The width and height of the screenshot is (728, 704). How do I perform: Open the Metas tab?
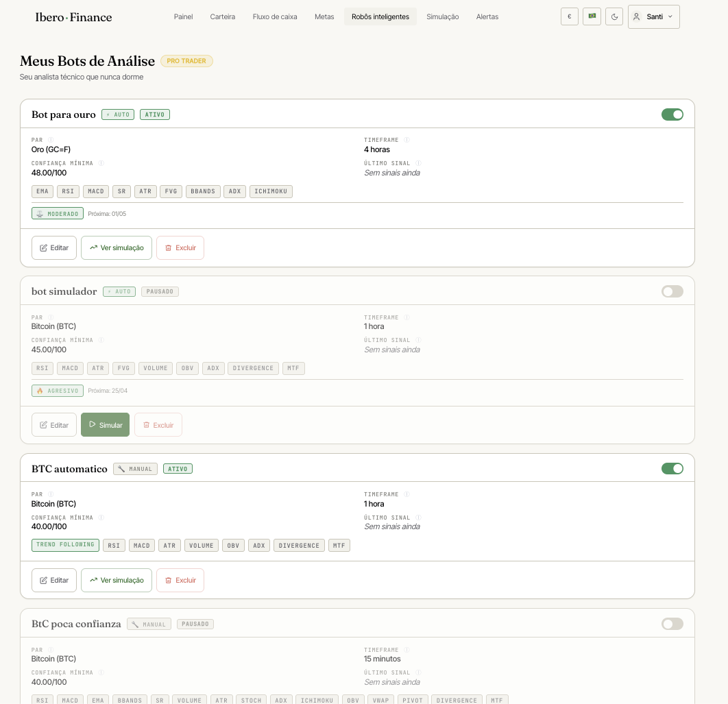(324, 16)
